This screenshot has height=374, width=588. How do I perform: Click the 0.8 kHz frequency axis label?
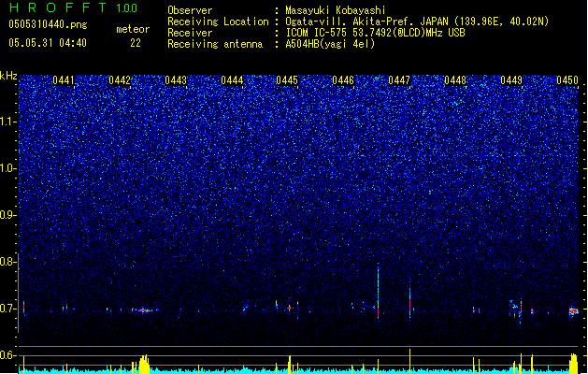[x=8, y=262]
